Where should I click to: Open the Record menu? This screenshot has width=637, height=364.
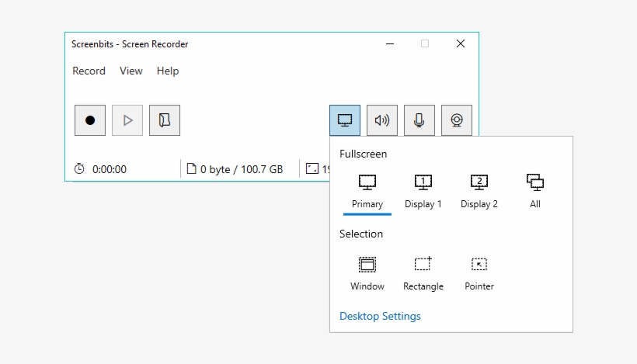pyautogui.click(x=89, y=71)
